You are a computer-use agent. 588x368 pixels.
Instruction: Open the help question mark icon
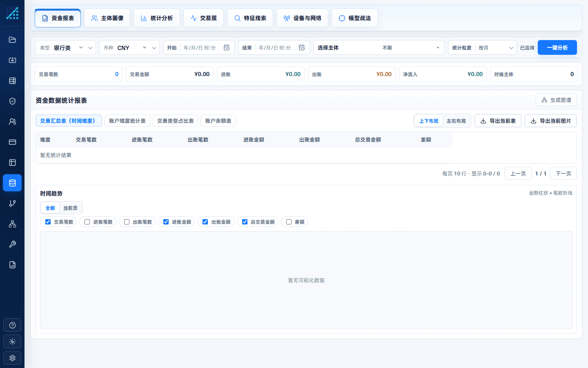[x=12, y=325]
